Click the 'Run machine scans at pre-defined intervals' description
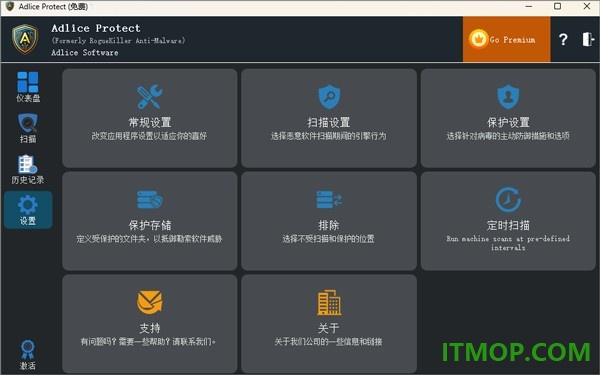The width and height of the screenshot is (600, 375). pyautogui.click(x=508, y=243)
